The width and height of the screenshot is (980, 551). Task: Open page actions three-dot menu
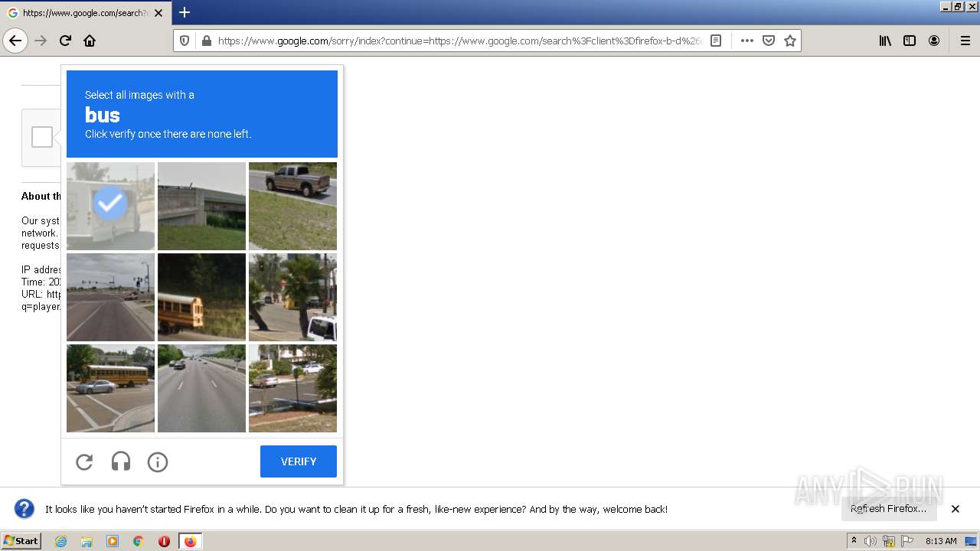click(747, 41)
